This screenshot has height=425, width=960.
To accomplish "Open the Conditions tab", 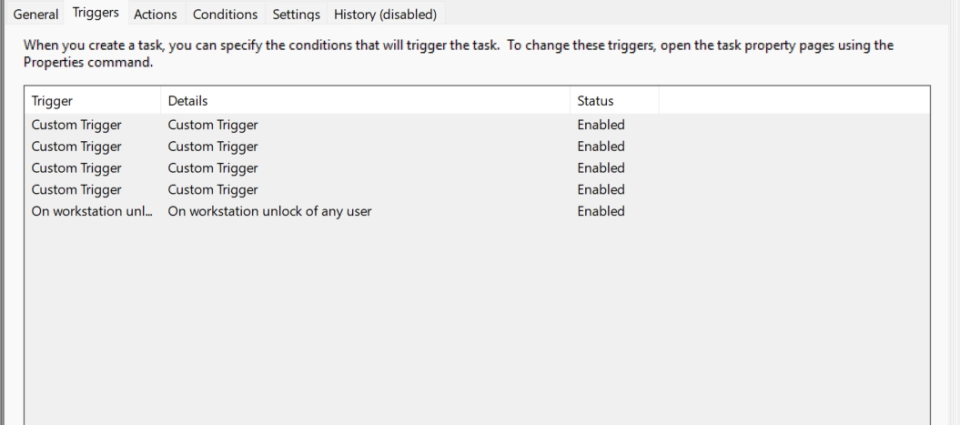I will click(225, 14).
